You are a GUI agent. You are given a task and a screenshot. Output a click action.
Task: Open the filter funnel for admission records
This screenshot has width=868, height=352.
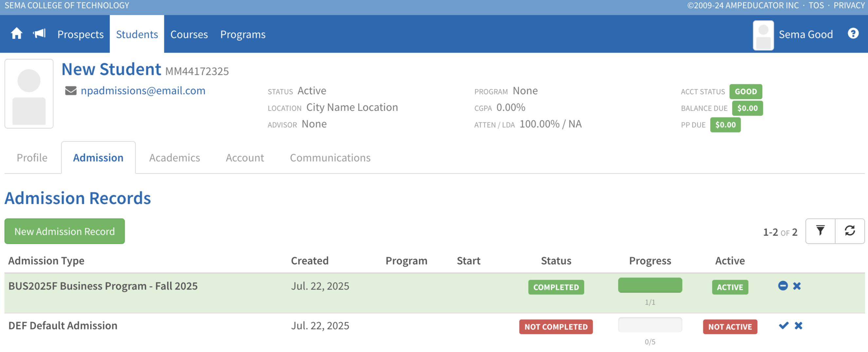tap(820, 231)
